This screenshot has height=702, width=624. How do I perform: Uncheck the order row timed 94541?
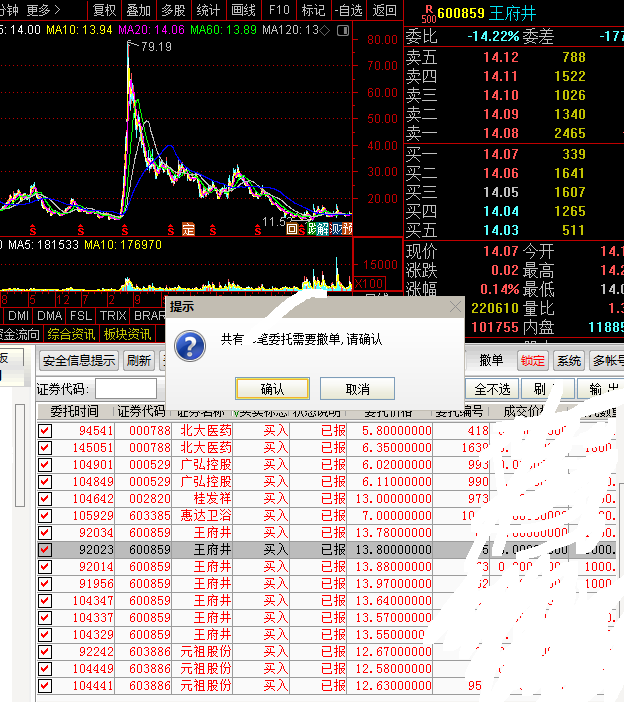tap(45, 431)
